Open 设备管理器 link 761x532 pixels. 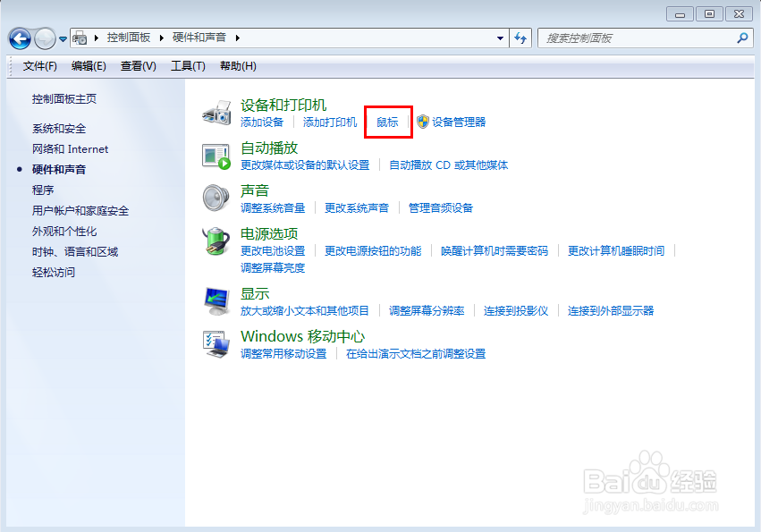459,122
